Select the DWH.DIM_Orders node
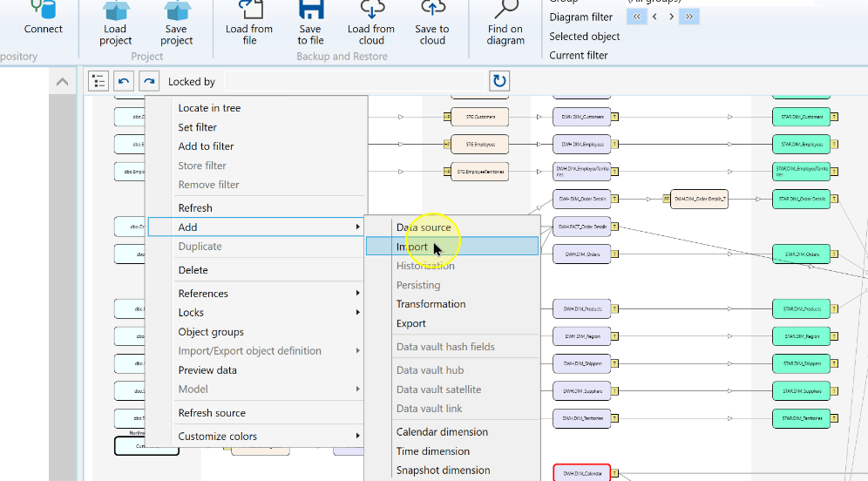The height and width of the screenshot is (481, 868). pyautogui.click(x=582, y=254)
